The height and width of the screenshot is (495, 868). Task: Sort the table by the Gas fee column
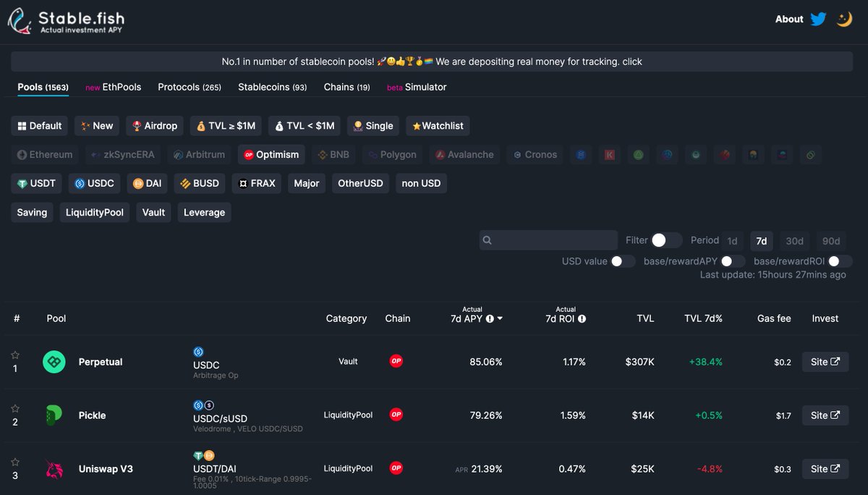click(774, 318)
